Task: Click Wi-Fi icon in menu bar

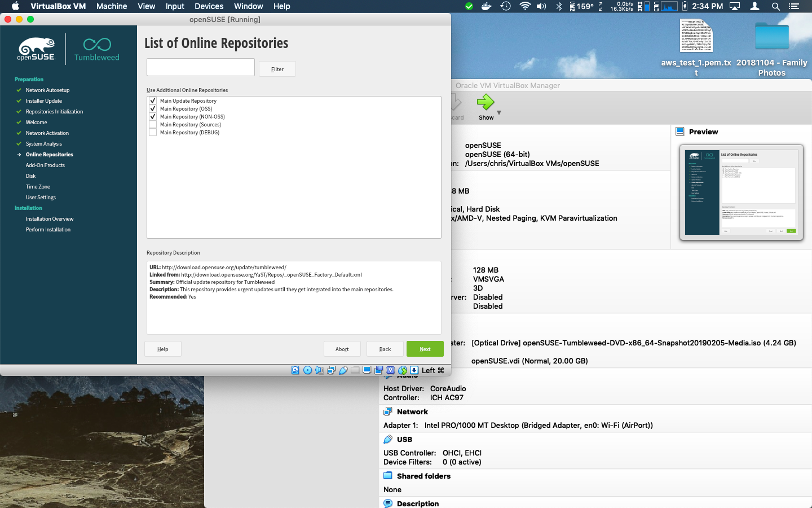Action: [525, 6]
